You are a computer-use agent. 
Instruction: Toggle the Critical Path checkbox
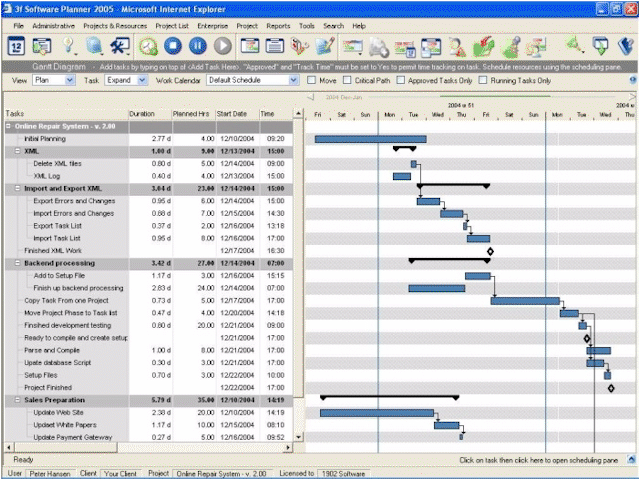[x=347, y=80]
